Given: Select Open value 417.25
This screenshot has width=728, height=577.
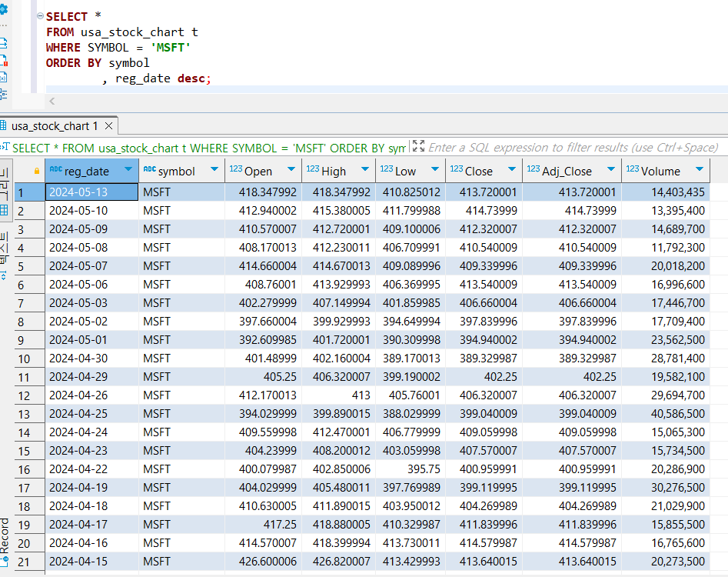Looking at the screenshot, I should pyautogui.click(x=263, y=525).
